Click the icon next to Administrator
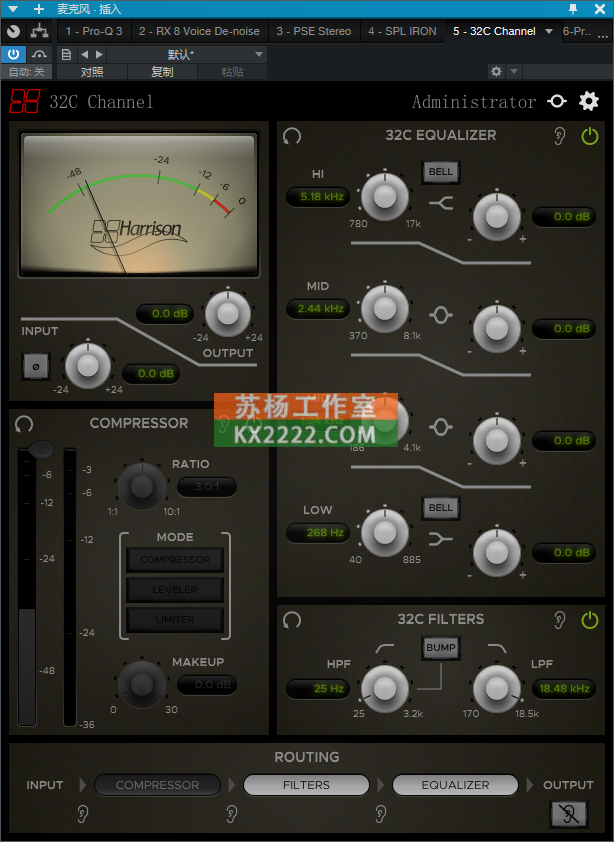 (x=557, y=101)
